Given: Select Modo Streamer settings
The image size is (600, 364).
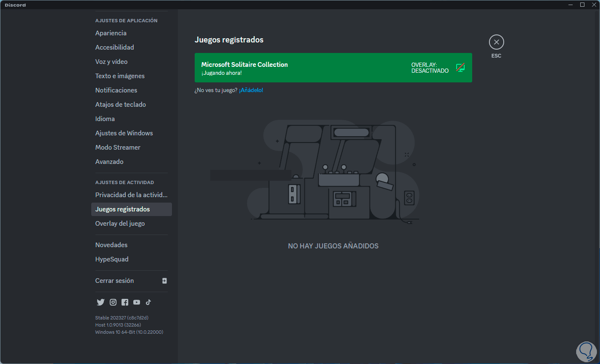Looking at the screenshot, I should pyautogui.click(x=131, y=148).
